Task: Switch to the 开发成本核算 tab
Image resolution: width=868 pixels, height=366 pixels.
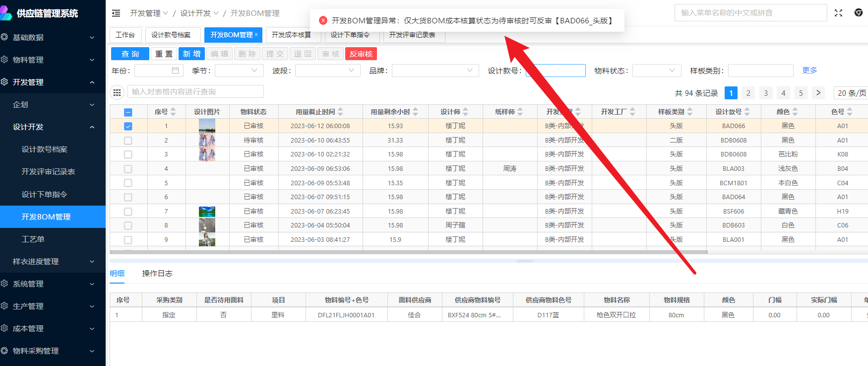Action: tap(291, 35)
